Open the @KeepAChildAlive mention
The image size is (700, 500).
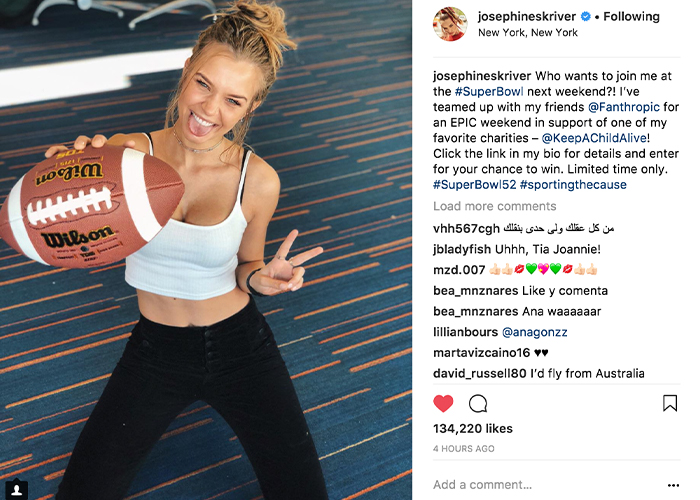click(x=594, y=138)
